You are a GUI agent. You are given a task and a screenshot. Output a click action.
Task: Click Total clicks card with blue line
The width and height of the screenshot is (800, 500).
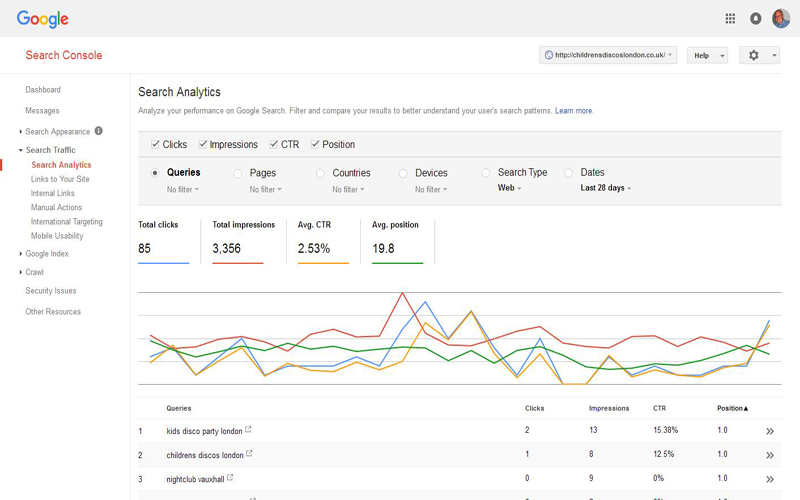pyautogui.click(x=163, y=242)
